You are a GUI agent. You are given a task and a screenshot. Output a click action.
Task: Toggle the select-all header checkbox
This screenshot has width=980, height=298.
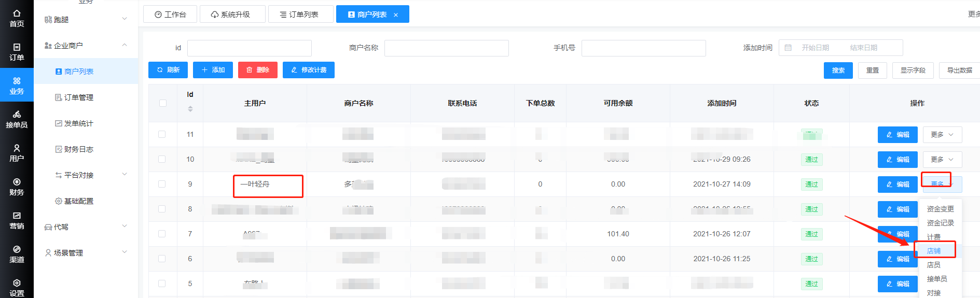(163, 103)
